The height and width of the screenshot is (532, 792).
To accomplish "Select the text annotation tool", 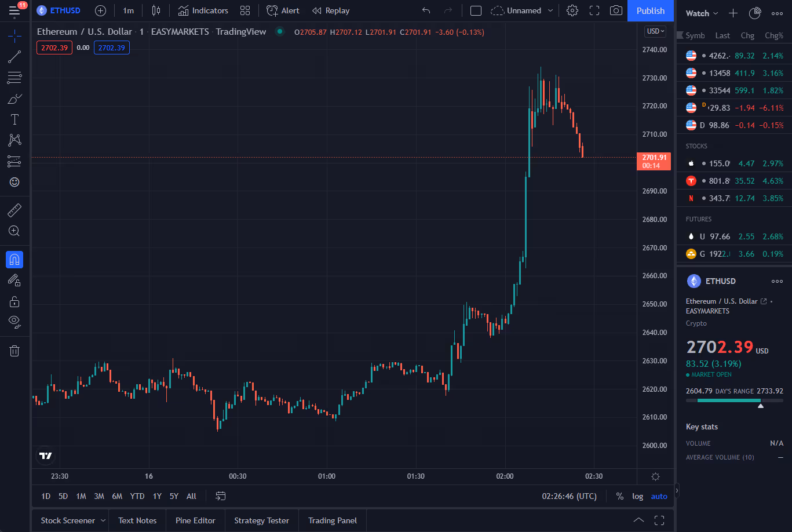I will 14,119.
